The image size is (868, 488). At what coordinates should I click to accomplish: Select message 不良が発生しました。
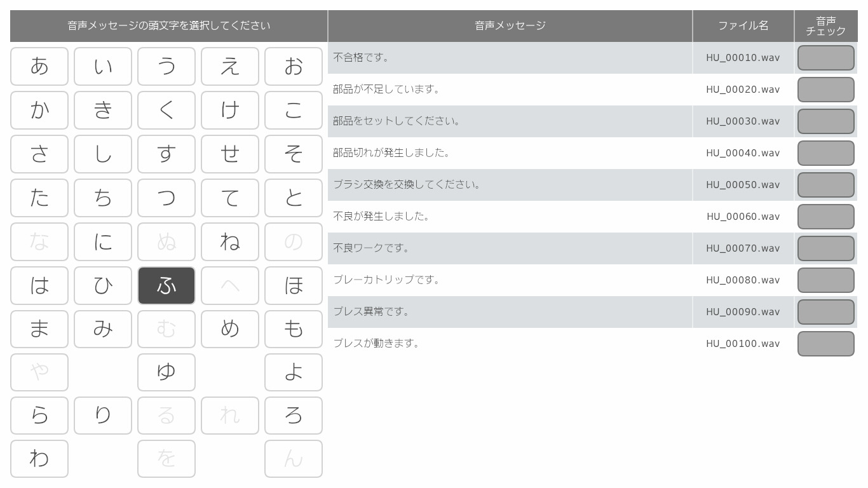pyautogui.click(x=510, y=217)
